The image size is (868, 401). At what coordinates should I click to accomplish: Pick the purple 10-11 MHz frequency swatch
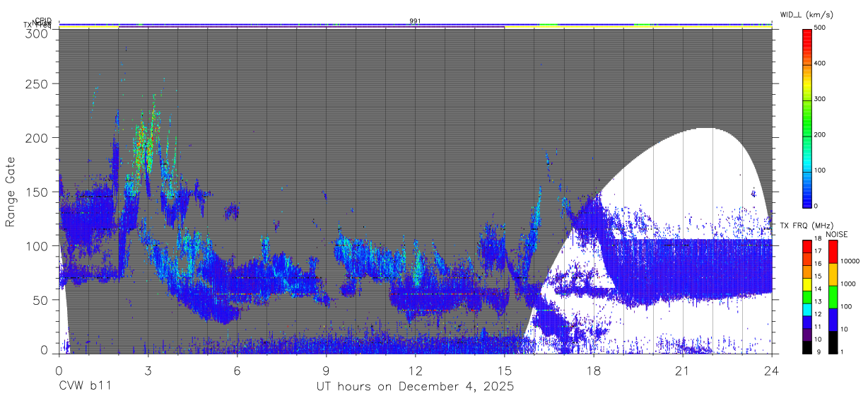click(x=807, y=333)
